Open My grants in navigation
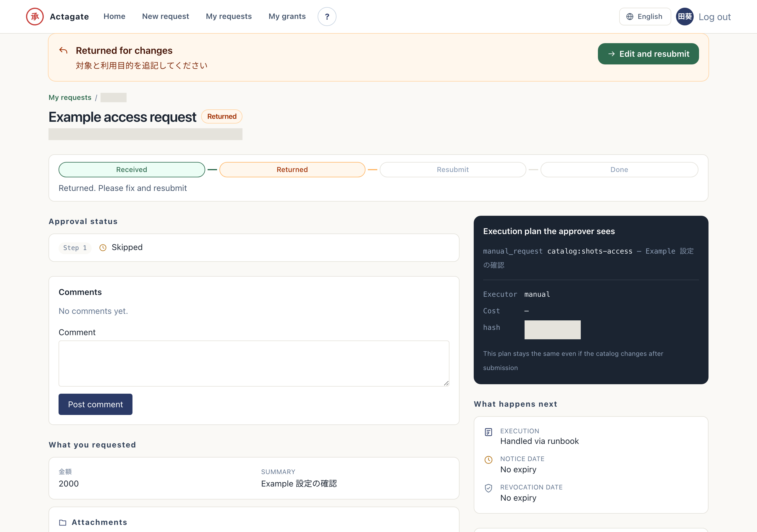Image resolution: width=757 pixels, height=532 pixels. 287,17
